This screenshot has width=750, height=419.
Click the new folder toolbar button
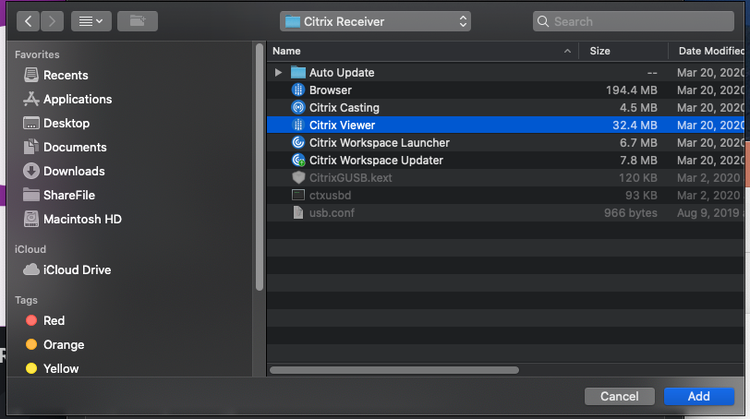click(137, 22)
